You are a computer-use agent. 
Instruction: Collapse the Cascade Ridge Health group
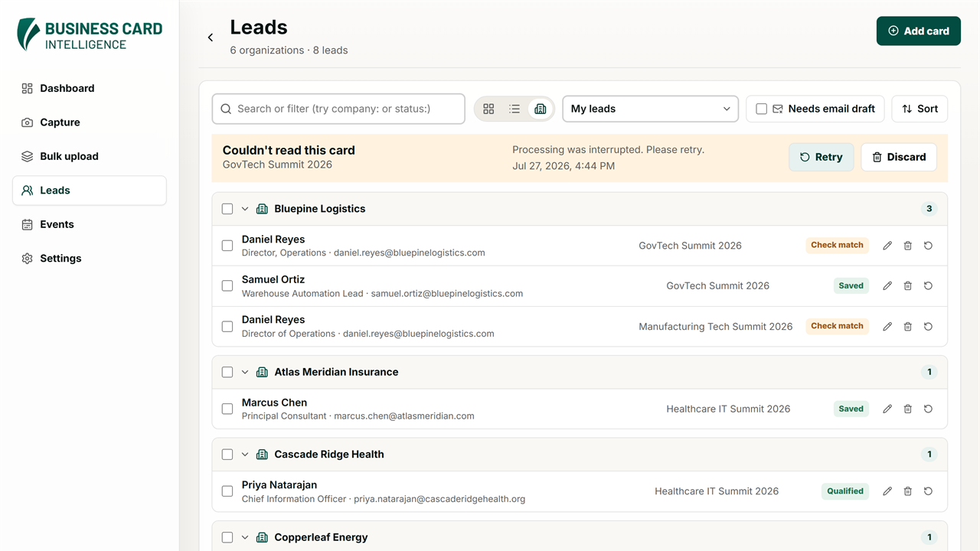click(245, 455)
